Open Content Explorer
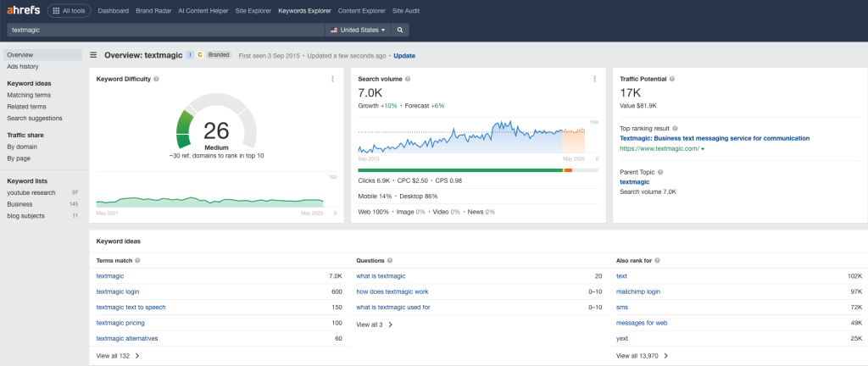868x366 pixels. (x=361, y=10)
